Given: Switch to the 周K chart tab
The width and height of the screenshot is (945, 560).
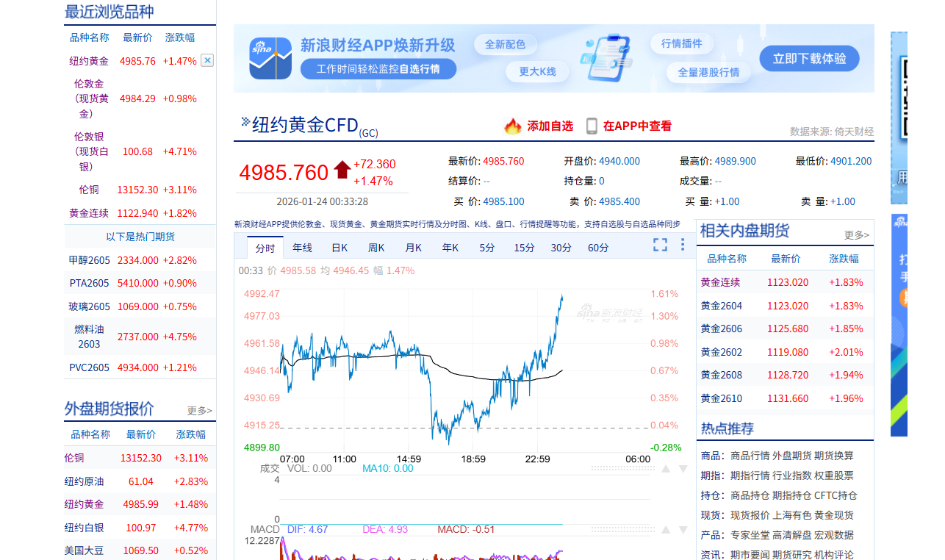Looking at the screenshot, I should tap(376, 248).
